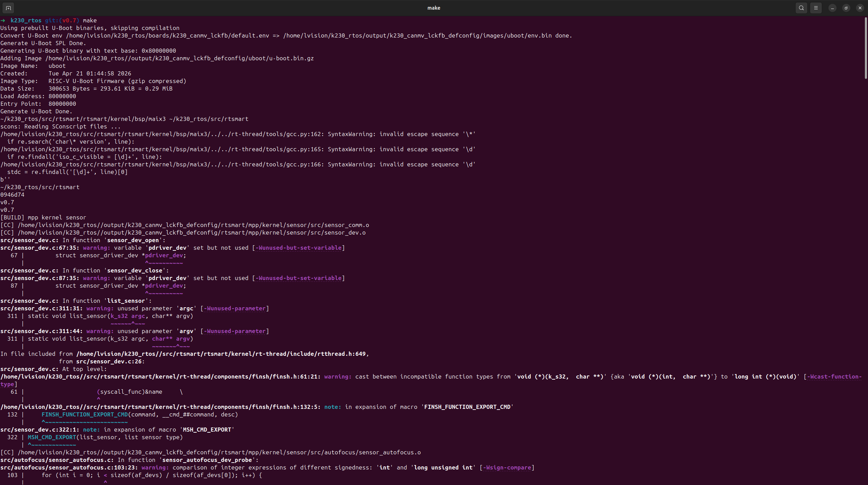
Task: Open -Wunused-but-set-variable link for line 87
Action: [x=298, y=278]
